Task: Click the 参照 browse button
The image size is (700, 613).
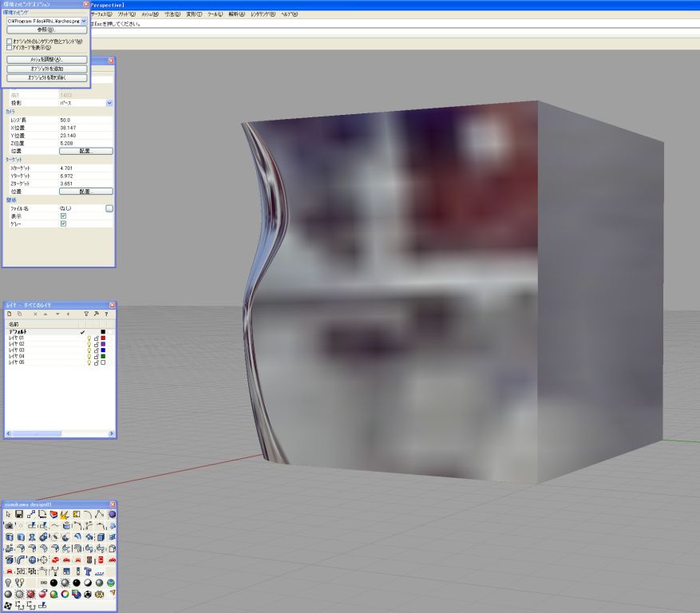Action: [x=46, y=30]
